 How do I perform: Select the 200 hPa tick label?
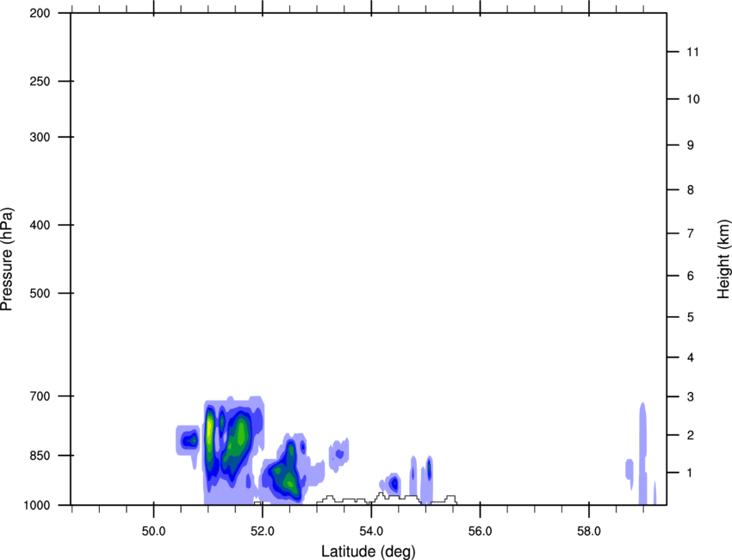[40, 14]
